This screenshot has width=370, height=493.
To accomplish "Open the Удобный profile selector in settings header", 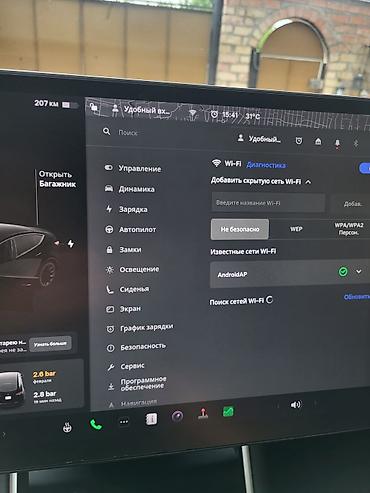I will point(259,139).
